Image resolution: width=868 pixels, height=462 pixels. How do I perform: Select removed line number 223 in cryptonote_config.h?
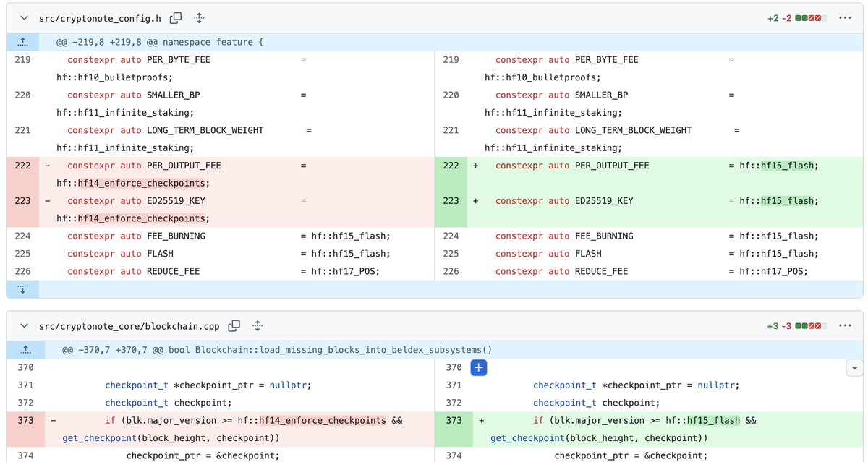(x=22, y=201)
